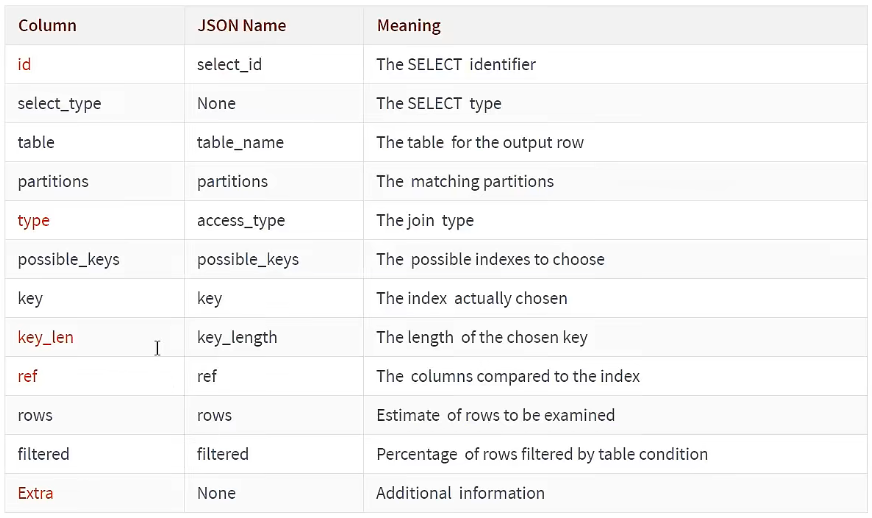Select the 'select_type' cell
Image resolution: width=872 pixels, height=518 pixels.
click(59, 103)
